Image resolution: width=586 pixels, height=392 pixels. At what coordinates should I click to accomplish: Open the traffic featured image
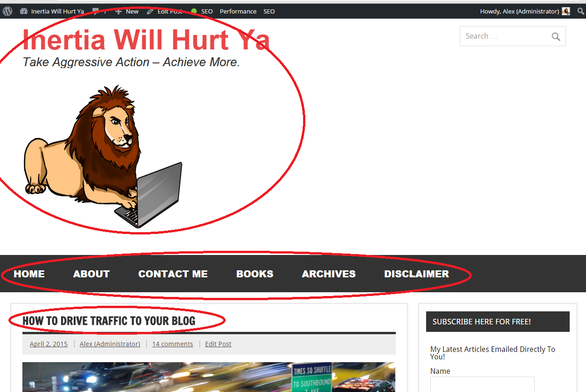pos(209,377)
